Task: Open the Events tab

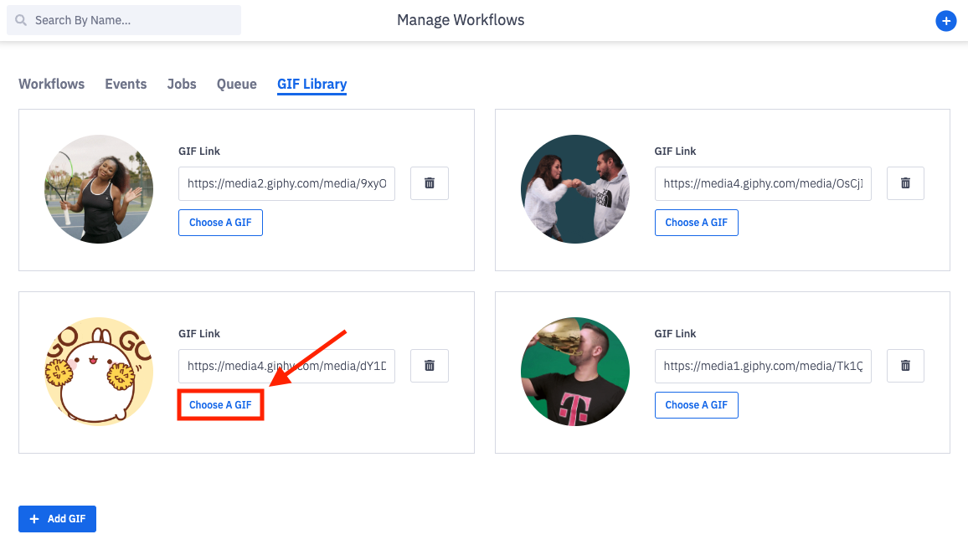Action: pyautogui.click(x=126, y=84)
